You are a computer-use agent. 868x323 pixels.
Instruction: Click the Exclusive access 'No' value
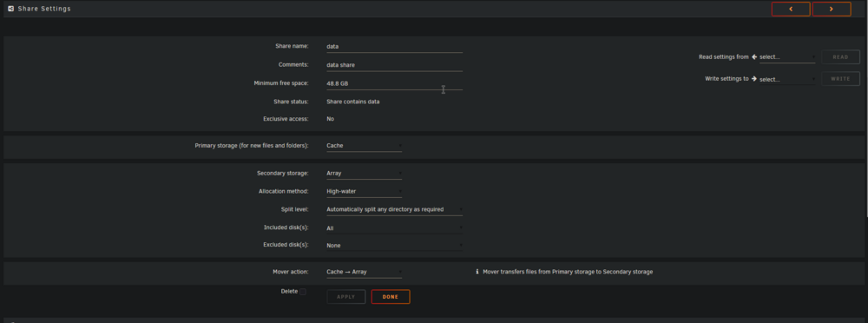pyautogui.click(x=331, y=119)
